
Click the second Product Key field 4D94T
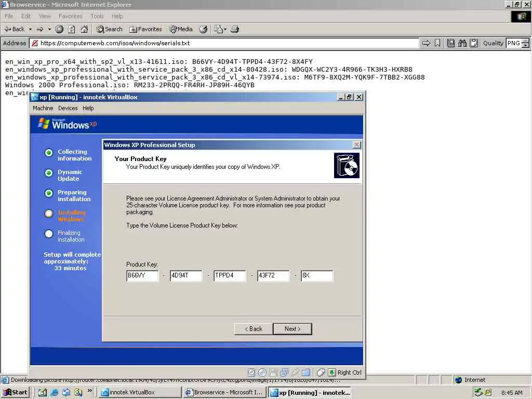(x=186, y=275)
